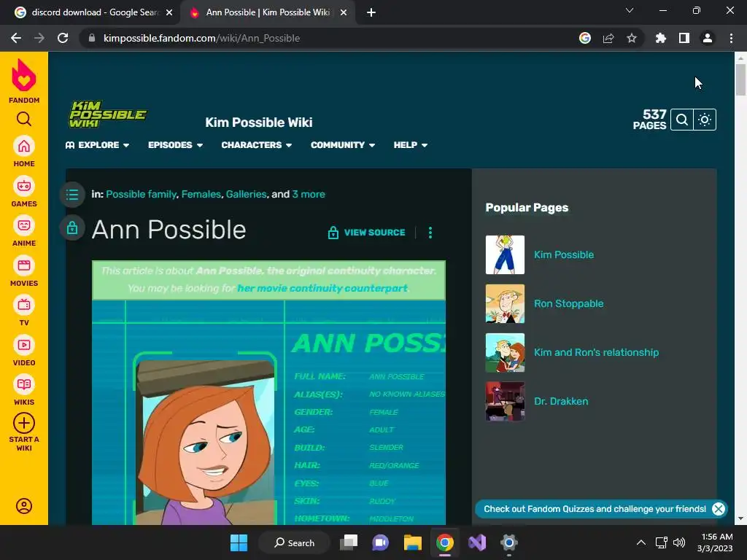The width and height of the screenshot is (747, 560).
Task: Click taskbar Search box
Action: [x=295, y=542]
